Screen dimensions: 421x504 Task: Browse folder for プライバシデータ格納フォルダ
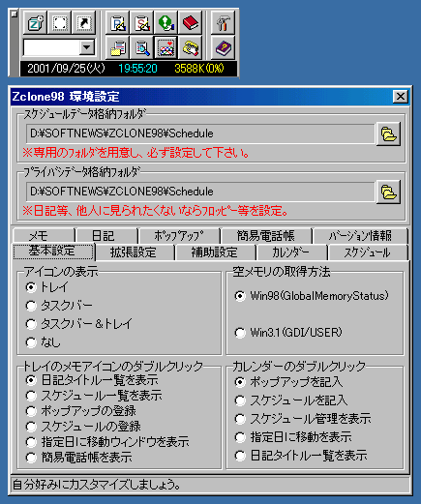(x=388, y=192)
